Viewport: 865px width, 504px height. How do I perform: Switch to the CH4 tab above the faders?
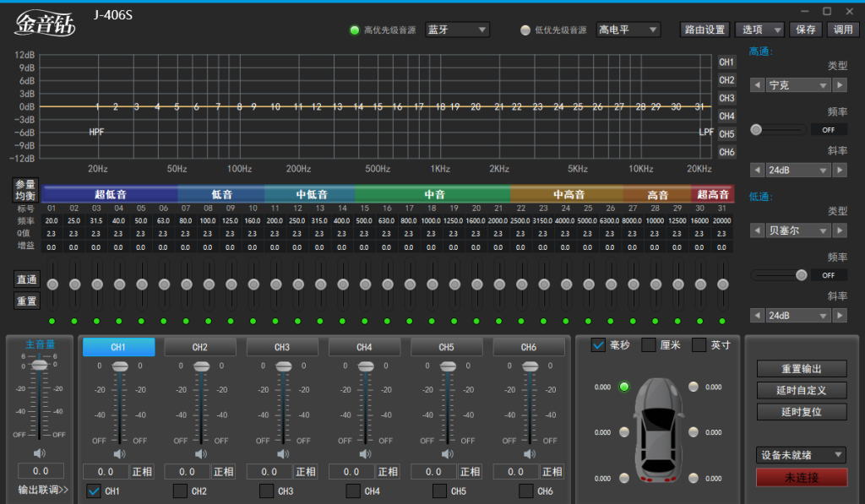click(365, 347)
